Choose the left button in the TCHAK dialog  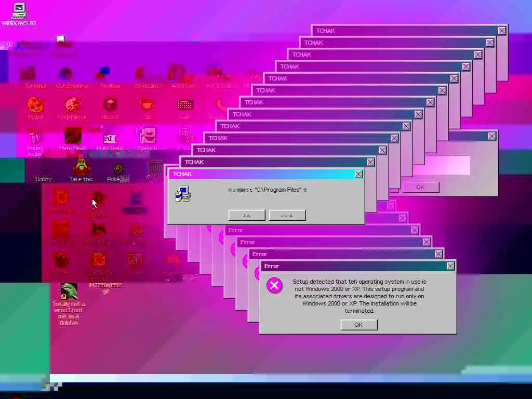pos(247,215)
